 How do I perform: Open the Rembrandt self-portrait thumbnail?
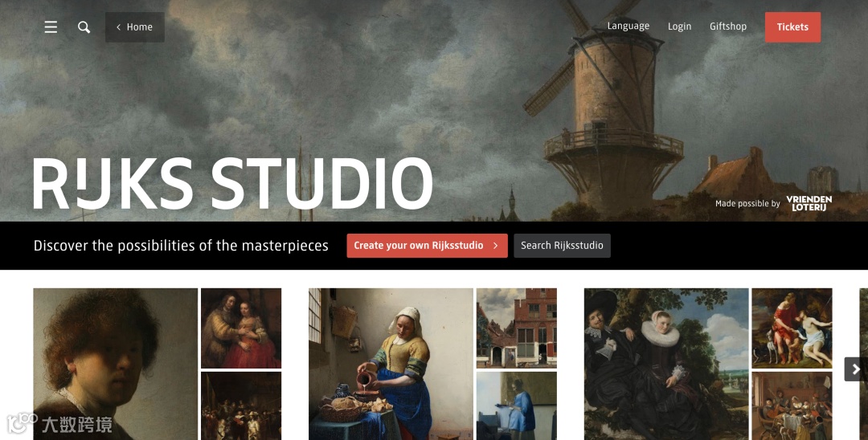tap(115, 364)
